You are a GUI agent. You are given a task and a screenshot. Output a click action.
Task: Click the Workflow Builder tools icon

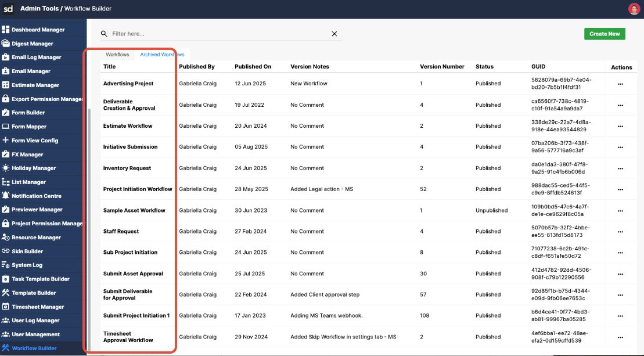pyautogui.click(x=5, y=348)
